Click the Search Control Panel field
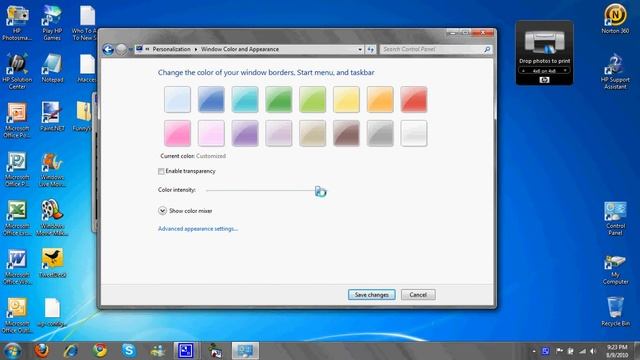Viewport: 640px width, 360px height. (436, 49)
